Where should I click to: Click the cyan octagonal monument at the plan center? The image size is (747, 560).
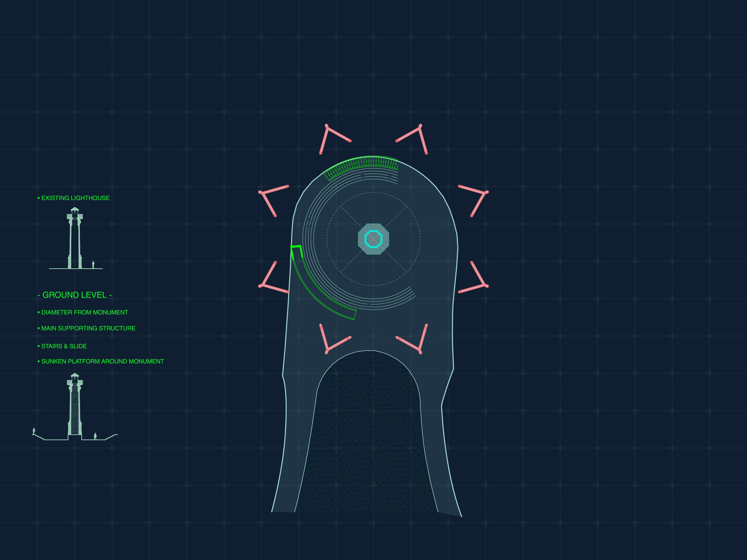373,239
